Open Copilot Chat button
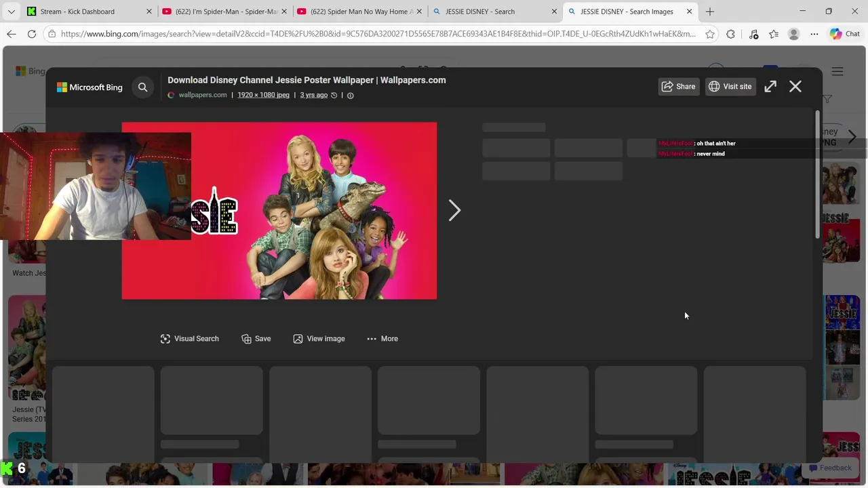 (x=845, y=34)
